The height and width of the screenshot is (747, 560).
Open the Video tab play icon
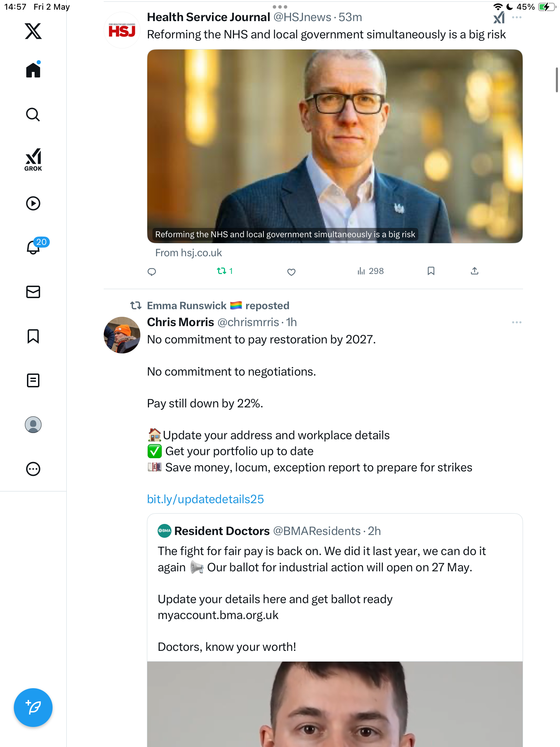(33, 203)
